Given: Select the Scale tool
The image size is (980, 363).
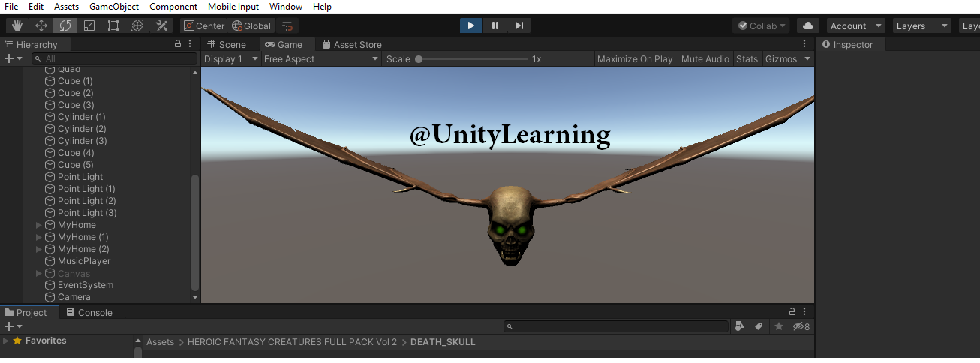Looking at the screenshot, I should (x=89, y=25).
